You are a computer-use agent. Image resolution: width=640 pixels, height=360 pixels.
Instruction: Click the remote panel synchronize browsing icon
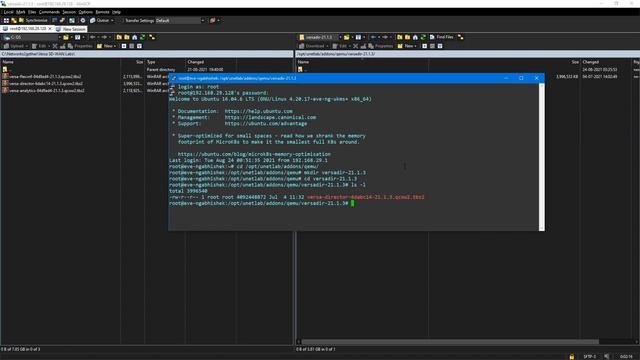click(x=461, y=37)
